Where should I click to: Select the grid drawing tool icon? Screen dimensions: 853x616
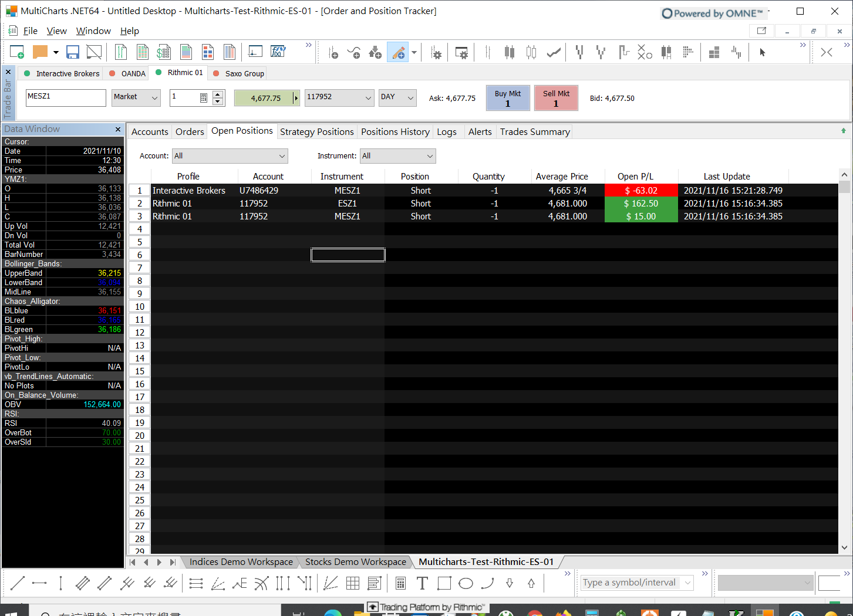(353, 583)
